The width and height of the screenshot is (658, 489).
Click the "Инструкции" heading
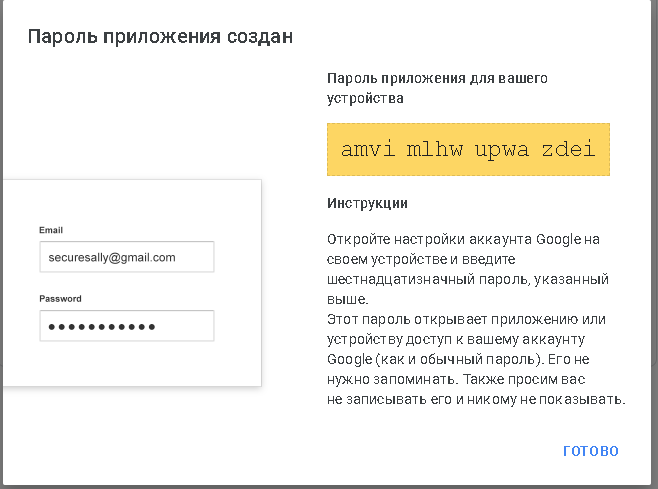click(367, 203)
